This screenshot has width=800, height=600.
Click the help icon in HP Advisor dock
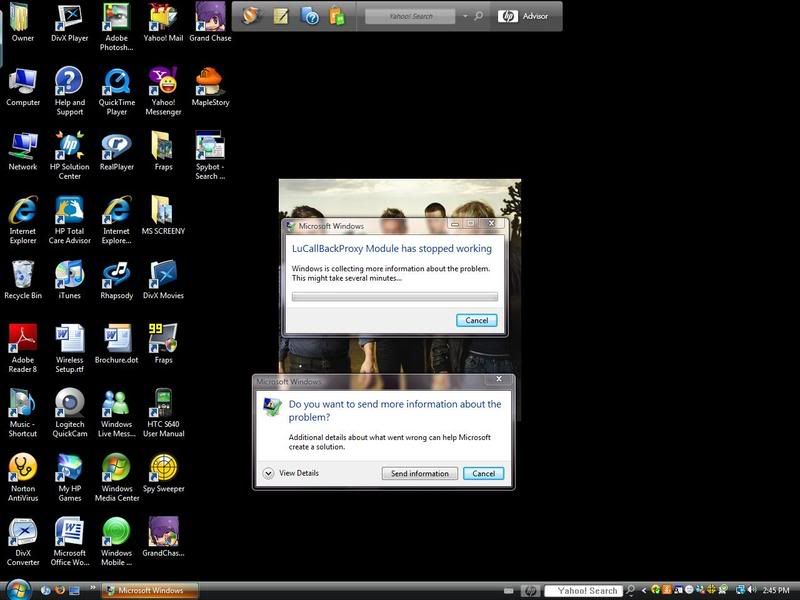pos(310,16)
